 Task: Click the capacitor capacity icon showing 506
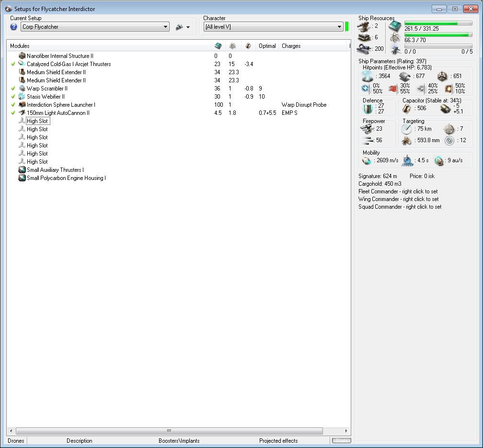pyautogui.click(x=407, y=108)
